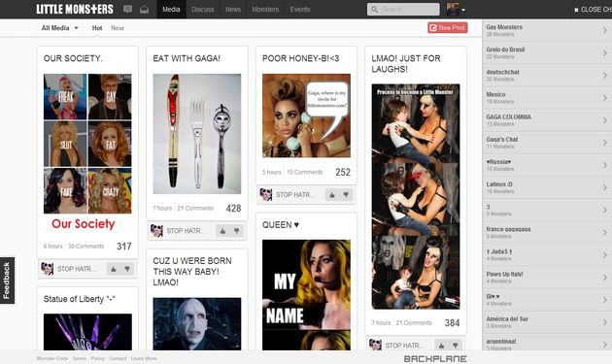Screen dimensions: 612x364
Task: Thumbs down the Poor Honey-B post
Action: [346, 195]
